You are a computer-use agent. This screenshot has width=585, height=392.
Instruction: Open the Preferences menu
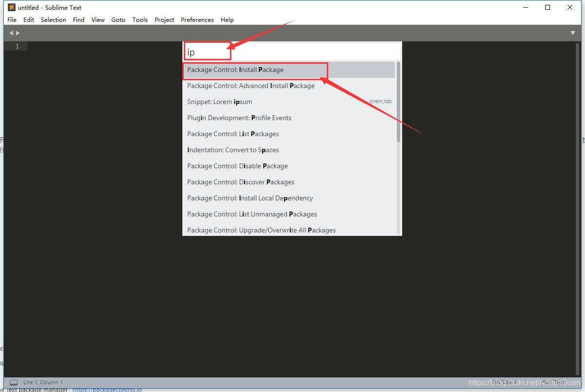(197, 19)
